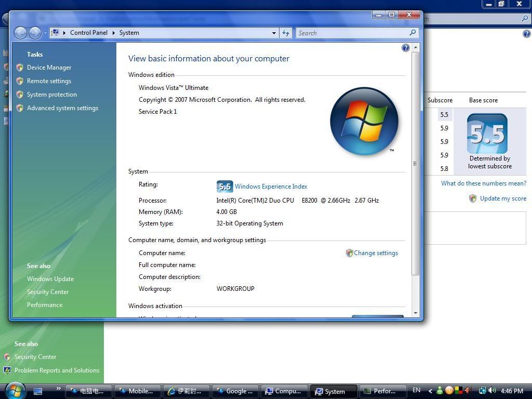Click the Windows Start orb

click(x=15, y=390)
